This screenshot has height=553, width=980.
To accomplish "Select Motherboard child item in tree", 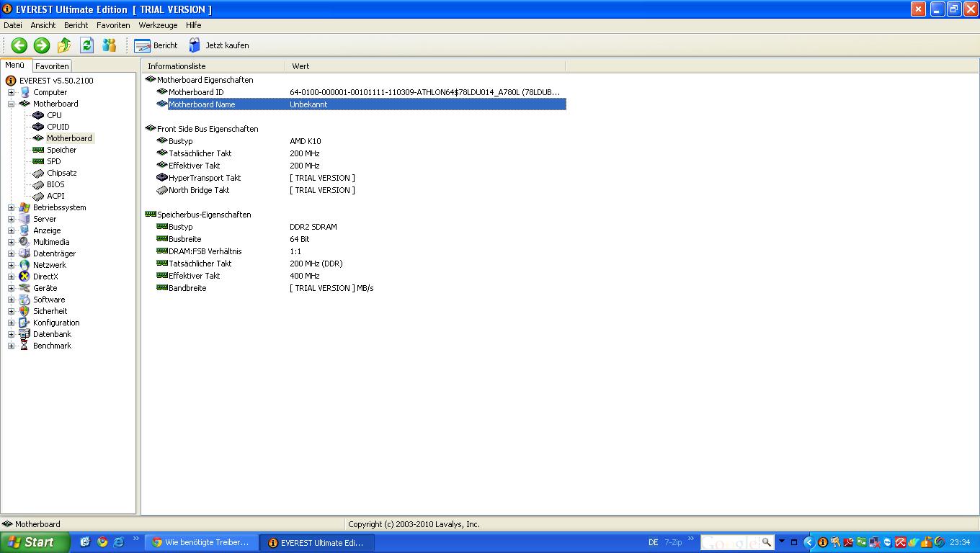I will (69, 138).
